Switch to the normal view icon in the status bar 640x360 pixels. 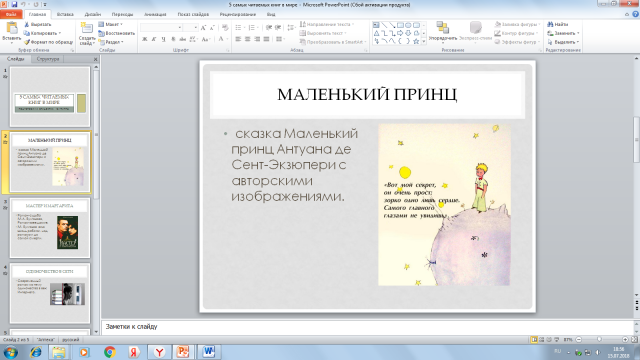(x=534, y=340)
